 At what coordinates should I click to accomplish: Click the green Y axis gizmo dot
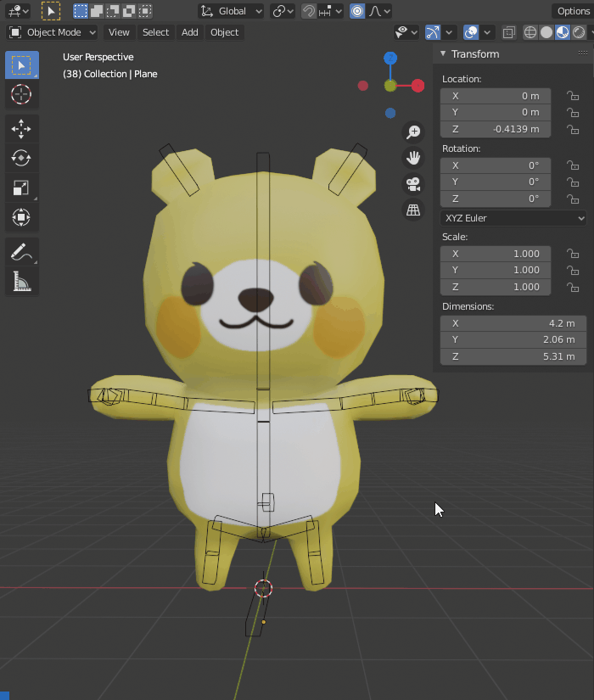390,86
